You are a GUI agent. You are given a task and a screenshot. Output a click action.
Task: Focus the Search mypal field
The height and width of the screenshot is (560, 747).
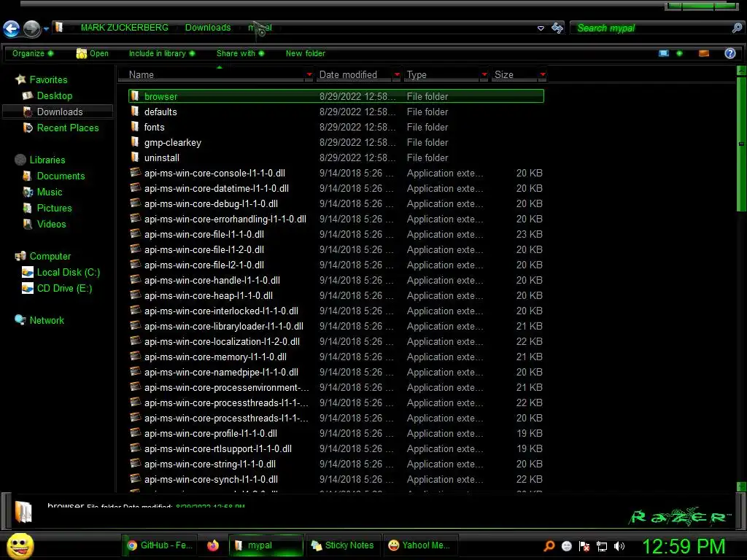click(x=651, y=28)
